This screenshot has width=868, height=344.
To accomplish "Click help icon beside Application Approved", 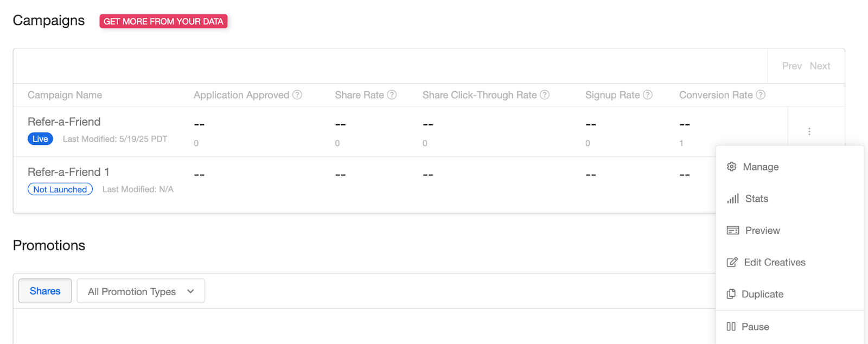I will pyautogui.click(x=297, y=95).
